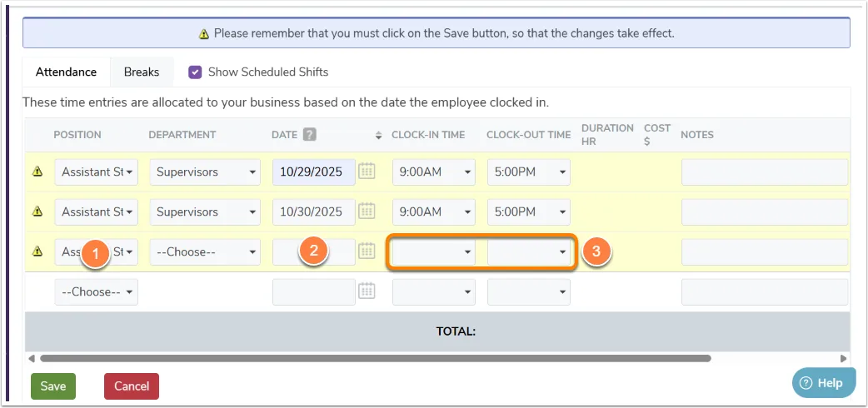Click the right arrow of horizontal scrollbar
The image size is (868, 408).
pos(844,359)
